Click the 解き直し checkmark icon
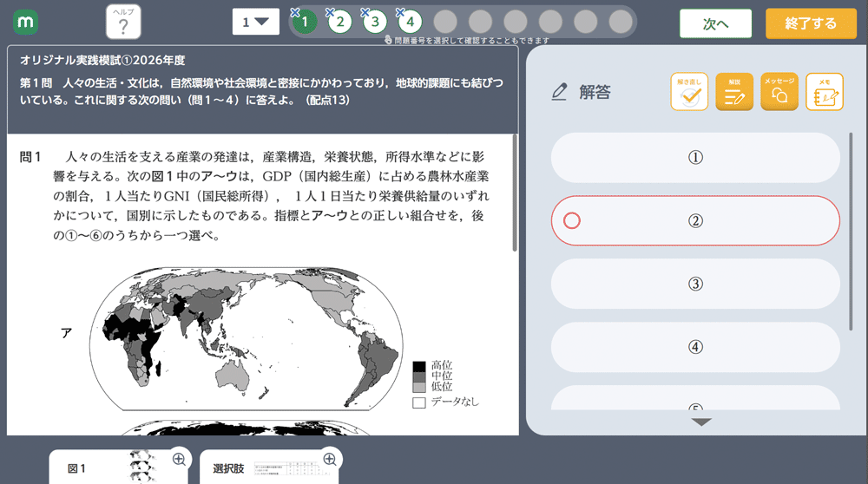The height and width of the screenshot is (484, 868). [689, 92]
